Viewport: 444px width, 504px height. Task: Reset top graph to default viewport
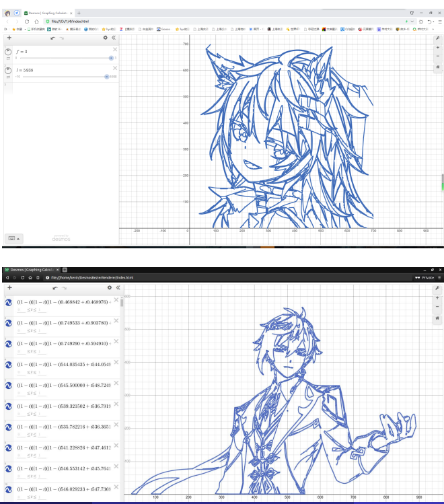click(437, 67)
